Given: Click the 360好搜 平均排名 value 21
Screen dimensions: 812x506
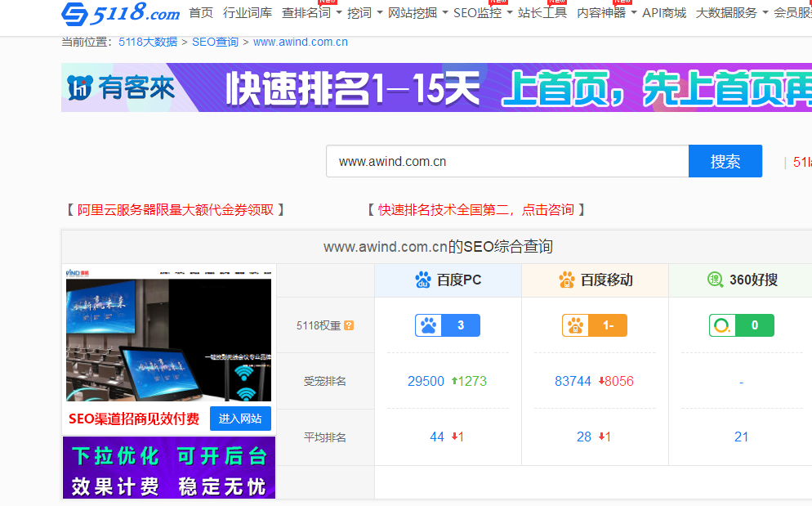Looking at the screenshot, I should click(742, 437).
